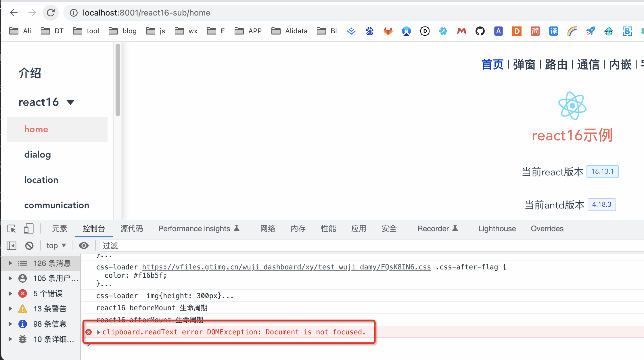Reload the page with the refresh icon
This screenshot has width=644, height=360.
[51, 12]
